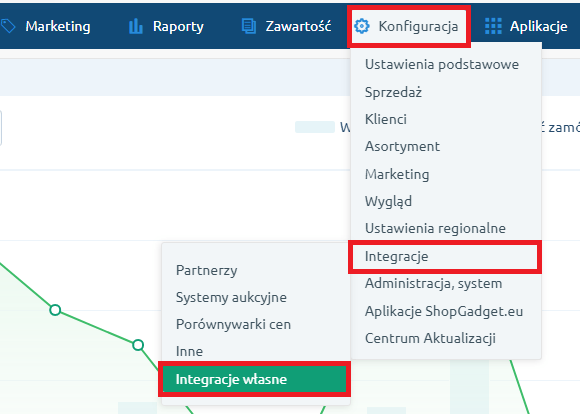
Task: Open Aplikacje ShopGadget.eu link
Action: (x=444, y=311)
